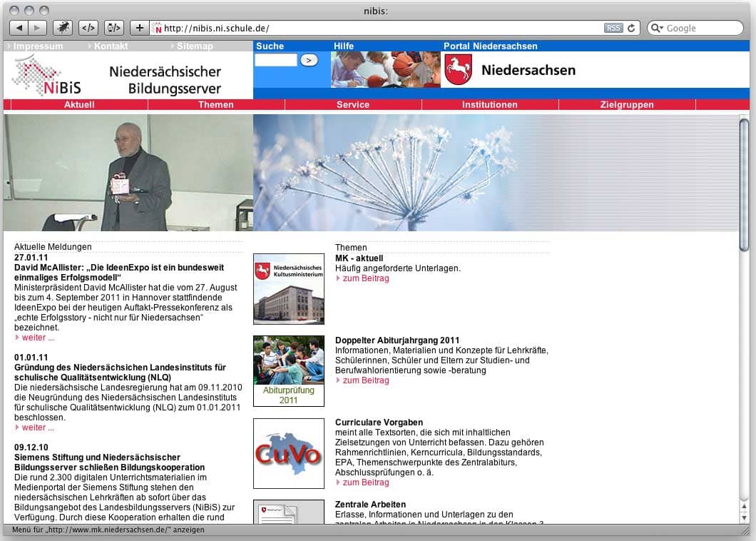The width and height of the screenshot is (756, 541).
Task: Submit site search with the arrow button
Action: (309, 61)
